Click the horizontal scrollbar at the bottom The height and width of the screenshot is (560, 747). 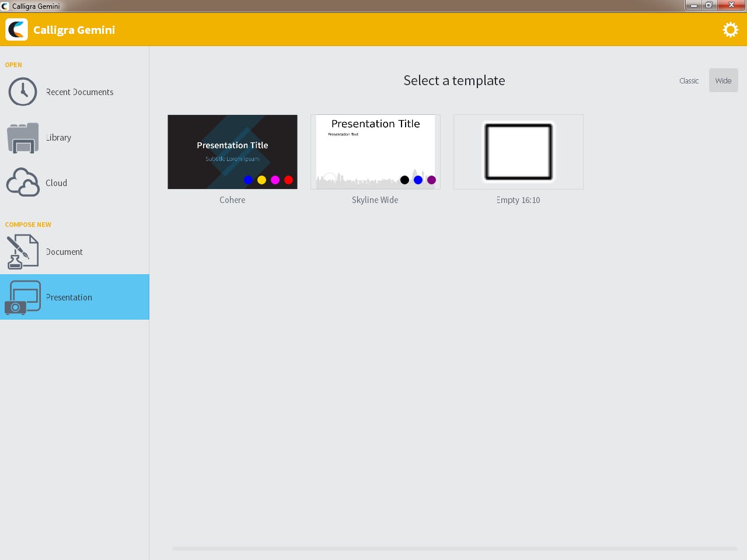tap(454, 548)
